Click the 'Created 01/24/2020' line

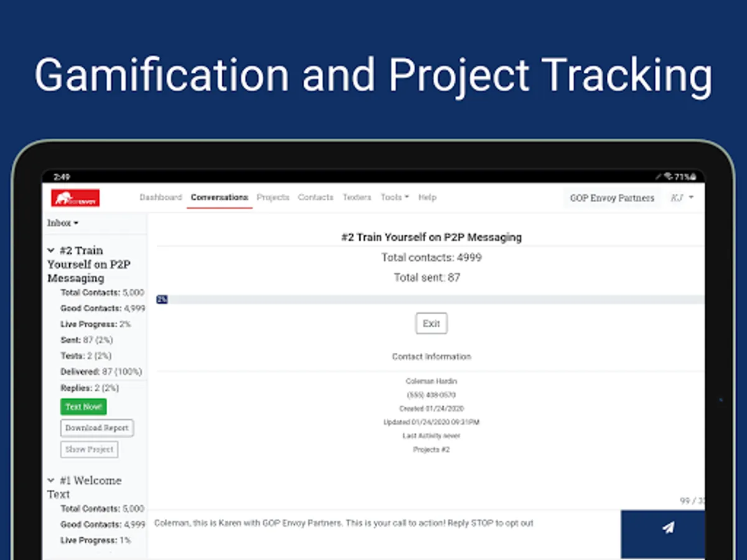pos(431,409)
